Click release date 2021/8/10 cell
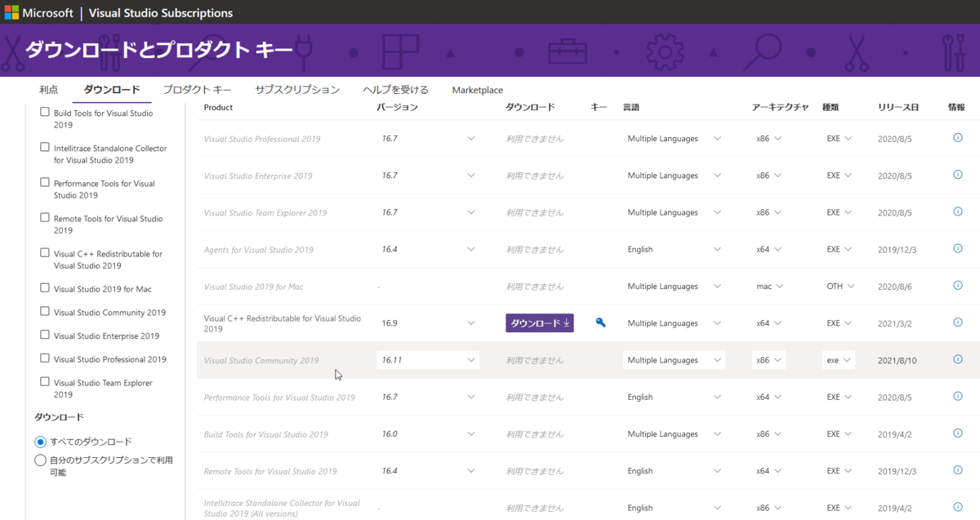 897,360
